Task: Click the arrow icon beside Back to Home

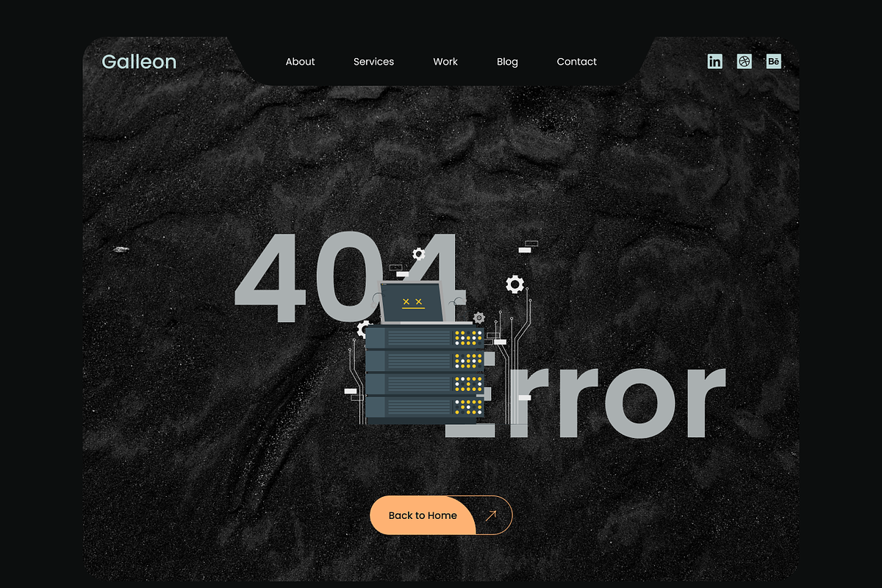Action: pos(492,515)
